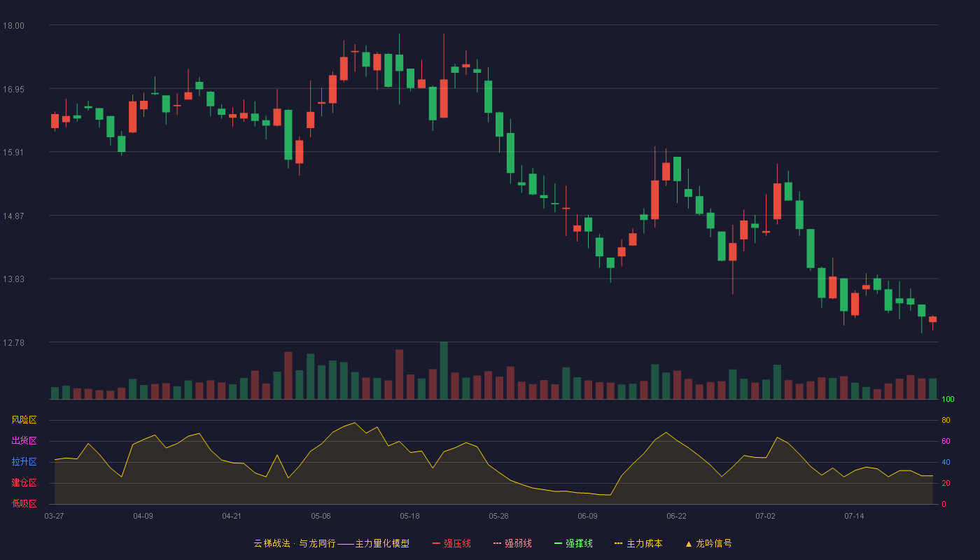Click the green dash icon beside 强撑线

tap(559, 543)
